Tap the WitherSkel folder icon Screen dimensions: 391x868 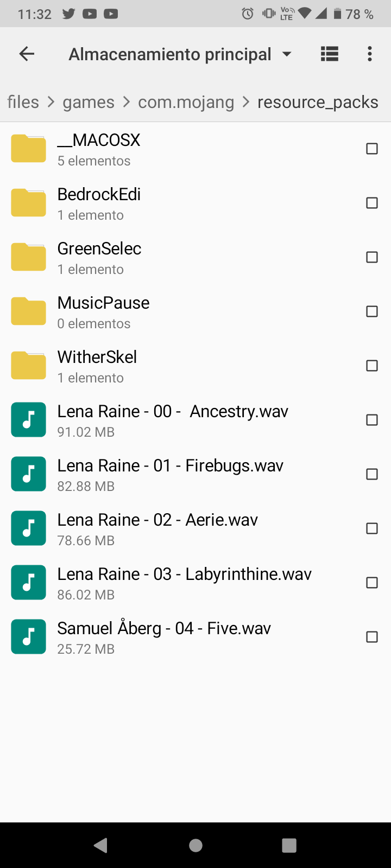click(28, 366)
